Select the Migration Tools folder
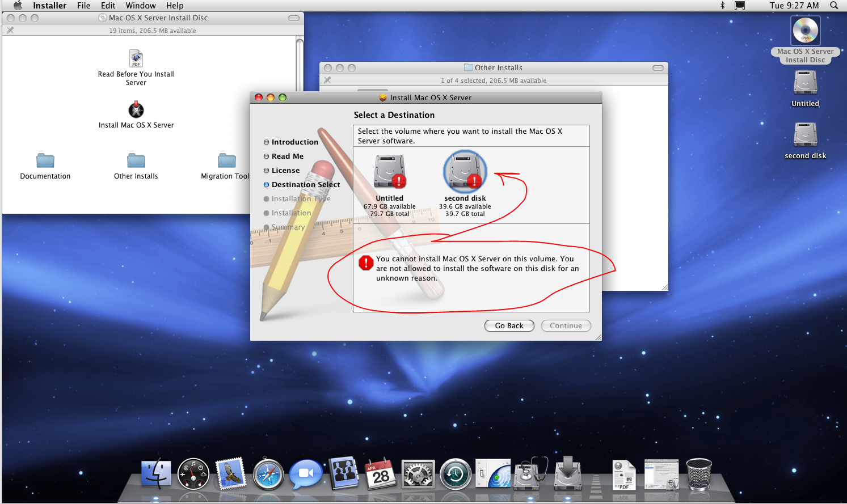The height and width of the screenshot is (504, 847). [227, 160]
